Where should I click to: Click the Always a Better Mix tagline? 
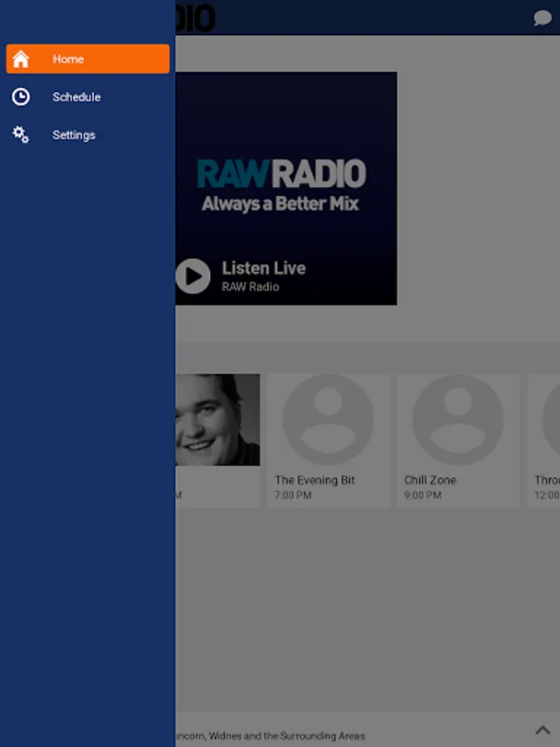coord(280,204)
